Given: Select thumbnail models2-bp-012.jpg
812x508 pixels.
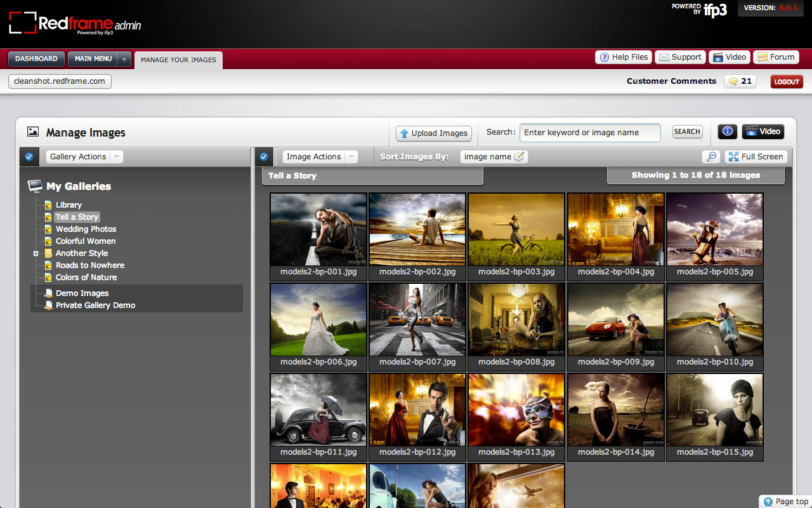Looking at the screenshot, I should click(417, 410).
